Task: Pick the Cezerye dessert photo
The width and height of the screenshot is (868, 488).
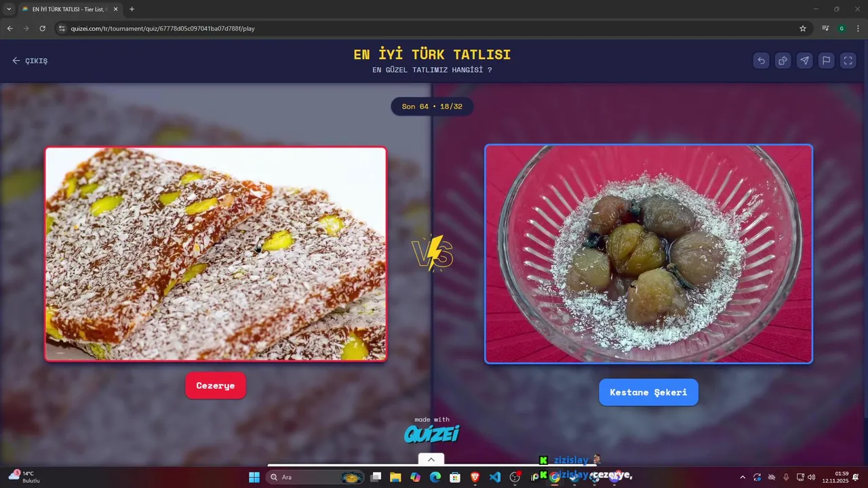Action: (x=216, y=254)
